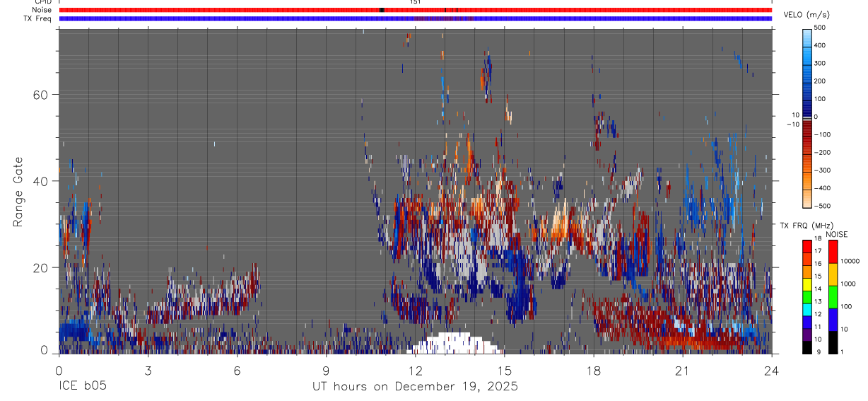Click the 'Range Gate' y-axis label
This screenshot has width=868, height=401.
[x=18, y=192]
